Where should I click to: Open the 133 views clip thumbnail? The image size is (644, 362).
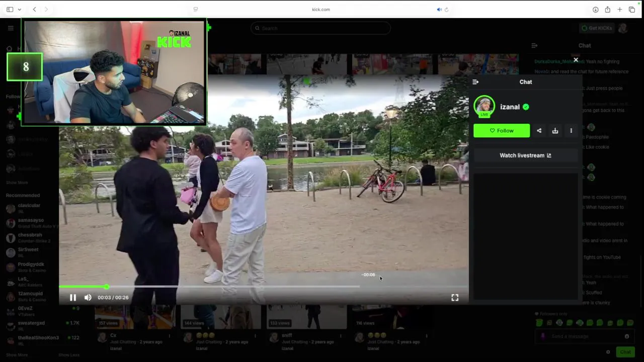pyautogui.click(x=306, y=316)
